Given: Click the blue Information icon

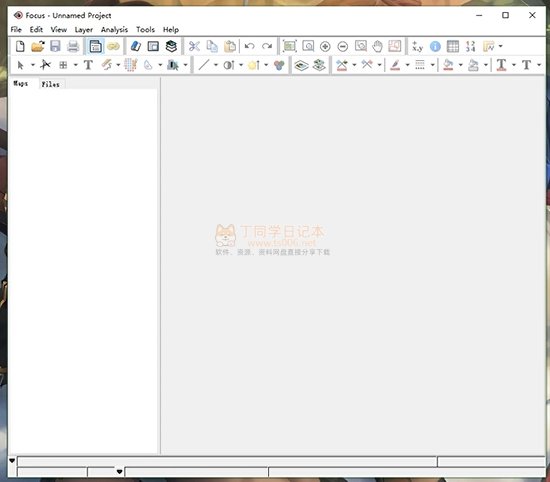Looking at the screenshot, I should (435, 46).
